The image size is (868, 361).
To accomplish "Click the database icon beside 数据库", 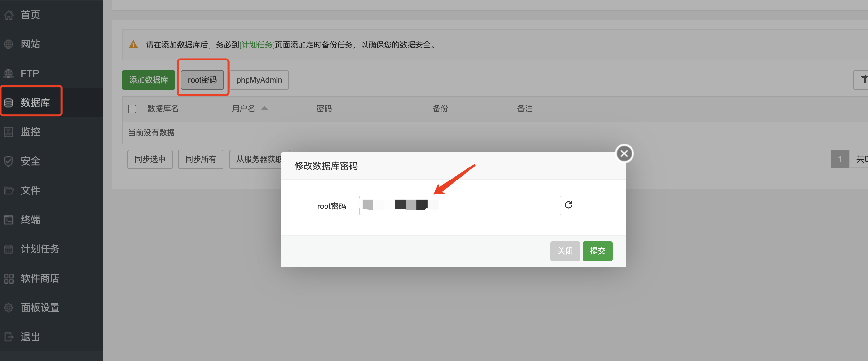I will click(9, 102).
